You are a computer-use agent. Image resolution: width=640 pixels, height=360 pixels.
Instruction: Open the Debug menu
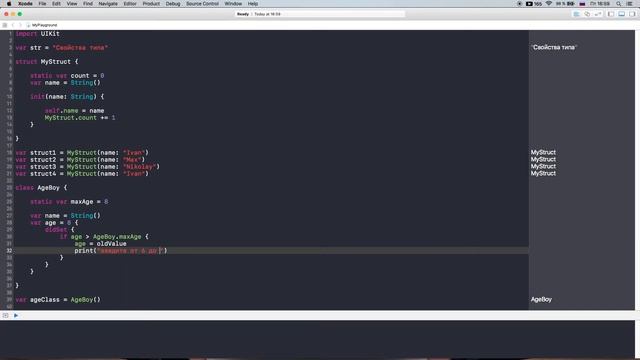coord(173,4)
